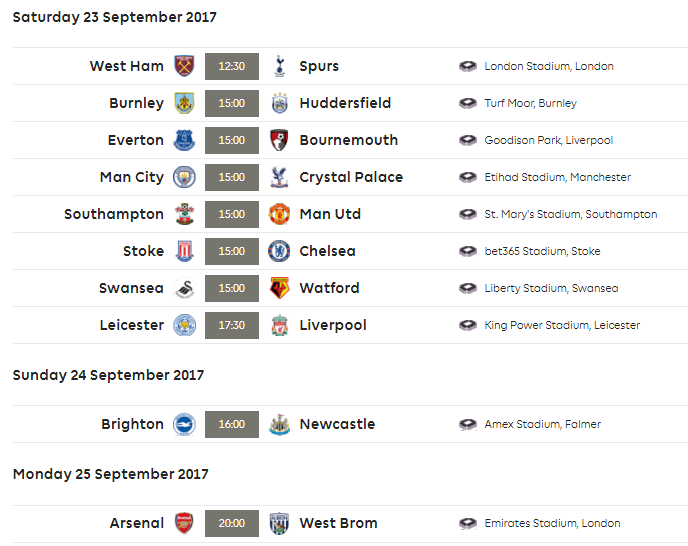The image size is (688, 546).
Task: Click the Liverpool club crest
Action: pos(279,325)
